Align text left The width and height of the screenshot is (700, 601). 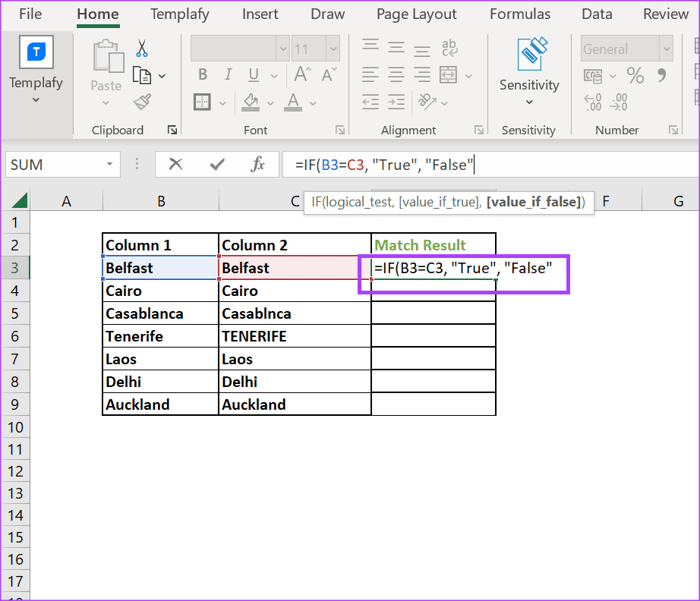coord(370,74)
